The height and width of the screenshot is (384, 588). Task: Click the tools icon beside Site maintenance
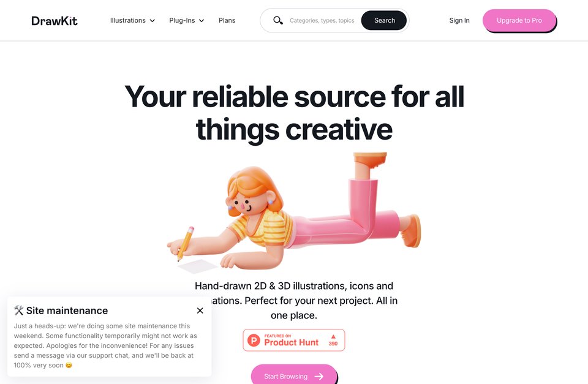[x=19, y=311]
